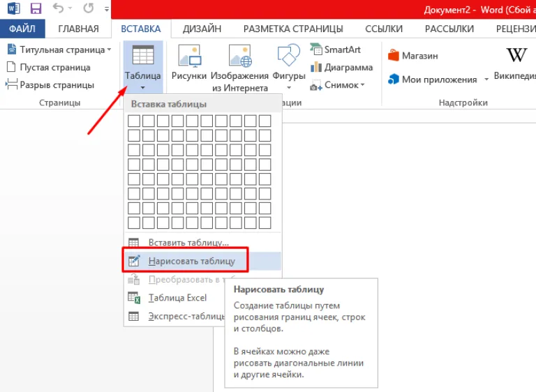Open the ФАЙЛ tab
Image resolution: width=536 pixels, height=392 pixels.
22,29
